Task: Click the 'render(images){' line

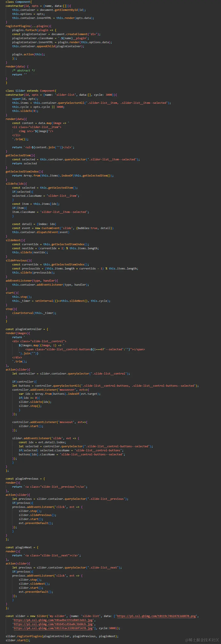Action: click(x=18, y=333)
